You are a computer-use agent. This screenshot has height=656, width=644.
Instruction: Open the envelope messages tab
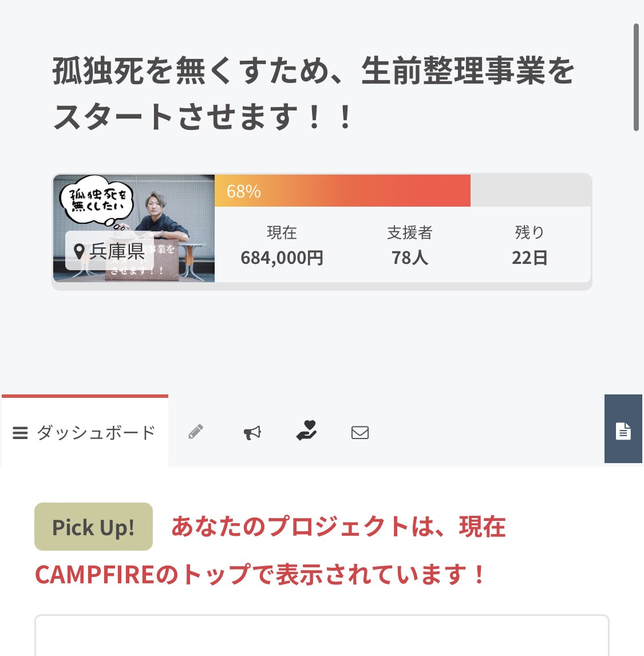(x=360, y=432)
